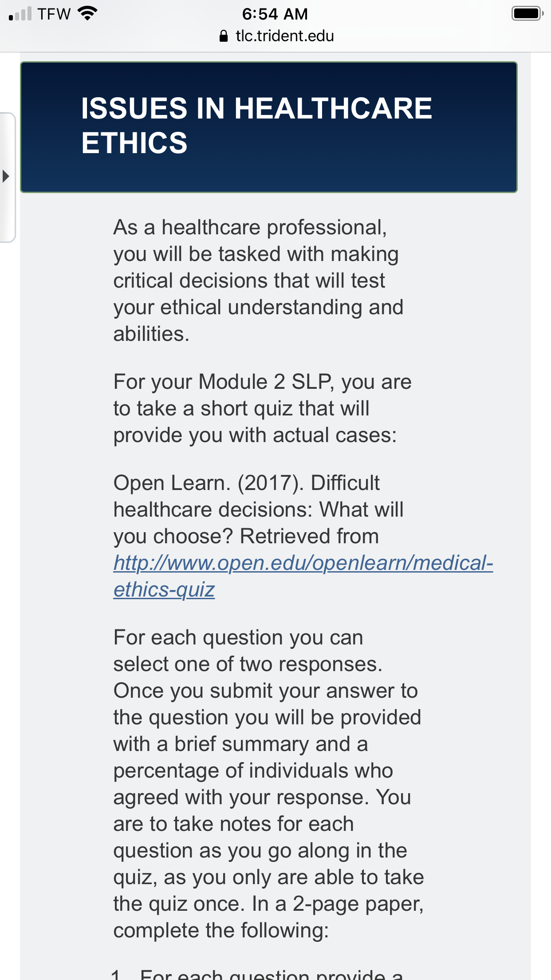Tap the 'ethics-quiz' link continuation line
This screenshot has height=980, width=551.
(x=164, y=589)
